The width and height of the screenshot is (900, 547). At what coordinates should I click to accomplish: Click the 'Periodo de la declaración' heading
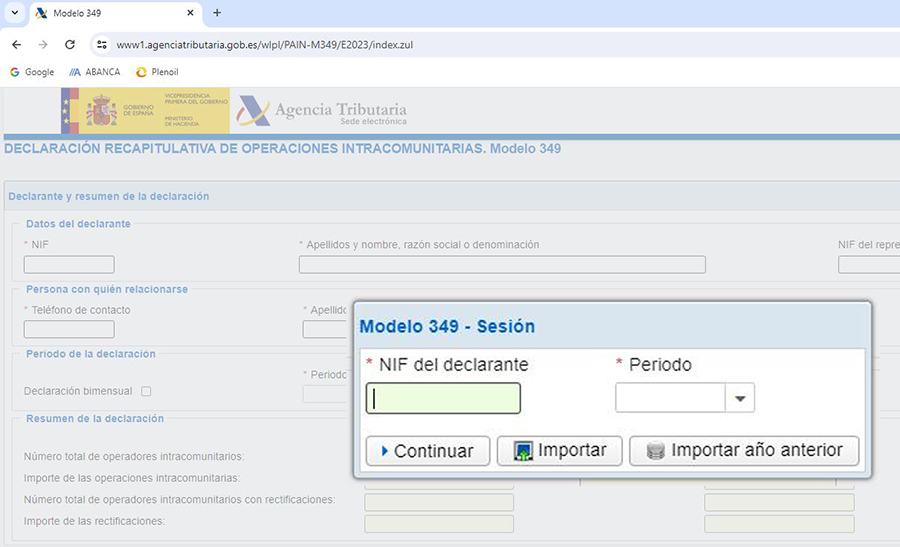[x=91, y=354]
